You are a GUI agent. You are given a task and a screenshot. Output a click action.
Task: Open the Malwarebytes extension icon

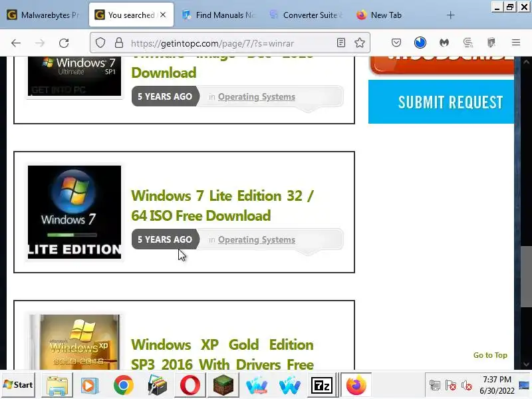[444, 43]
